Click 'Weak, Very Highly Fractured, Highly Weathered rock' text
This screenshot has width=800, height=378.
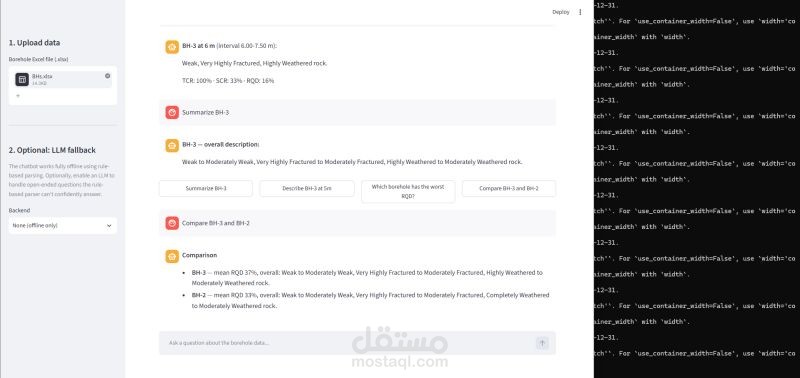click(x=255, y=63)
